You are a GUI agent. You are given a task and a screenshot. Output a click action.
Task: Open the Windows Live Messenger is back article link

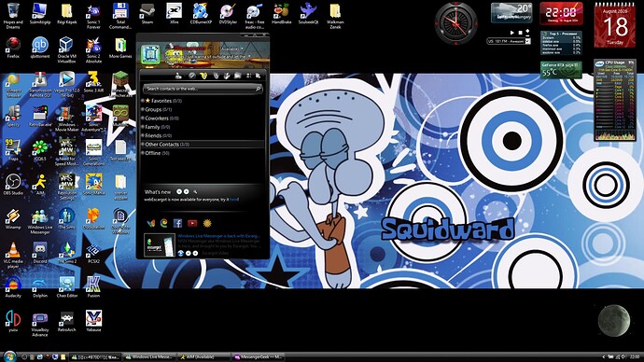tap(218, 236)
